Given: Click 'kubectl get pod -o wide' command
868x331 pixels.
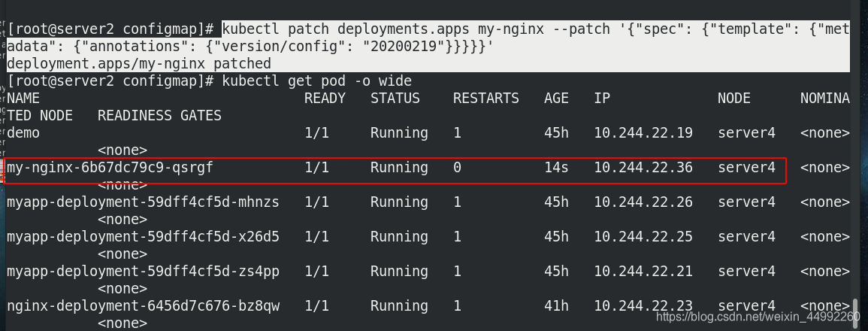Looking at the screenshot, I should point(316,81).
